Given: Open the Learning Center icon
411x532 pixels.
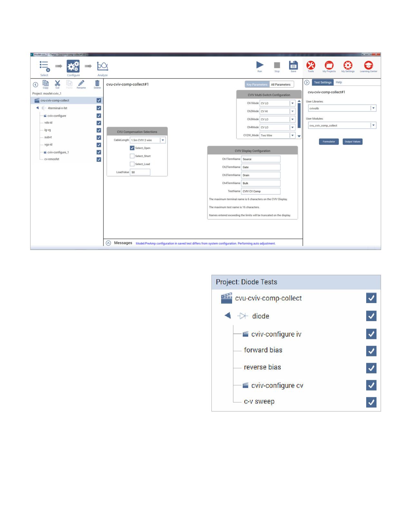Looking at the screenshot, I should point(368,65).
